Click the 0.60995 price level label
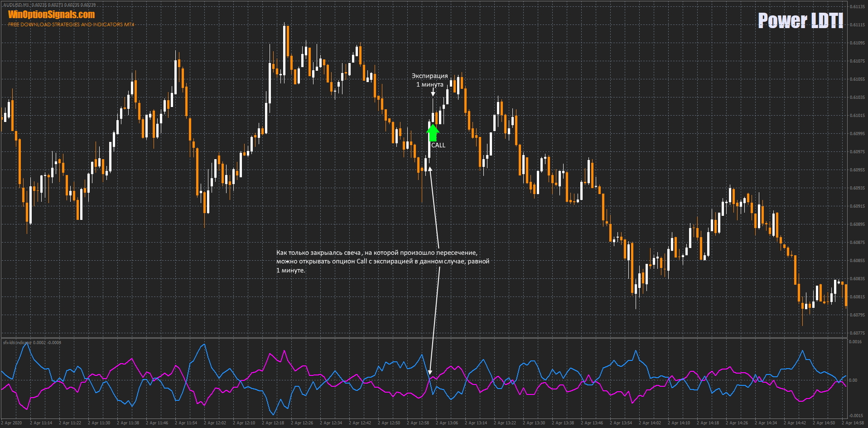 pyautogui.click(x=858, y=134)
